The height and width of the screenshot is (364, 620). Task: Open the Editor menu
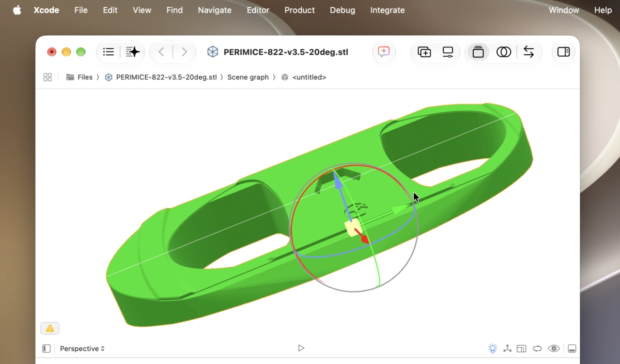pos(258,10)
